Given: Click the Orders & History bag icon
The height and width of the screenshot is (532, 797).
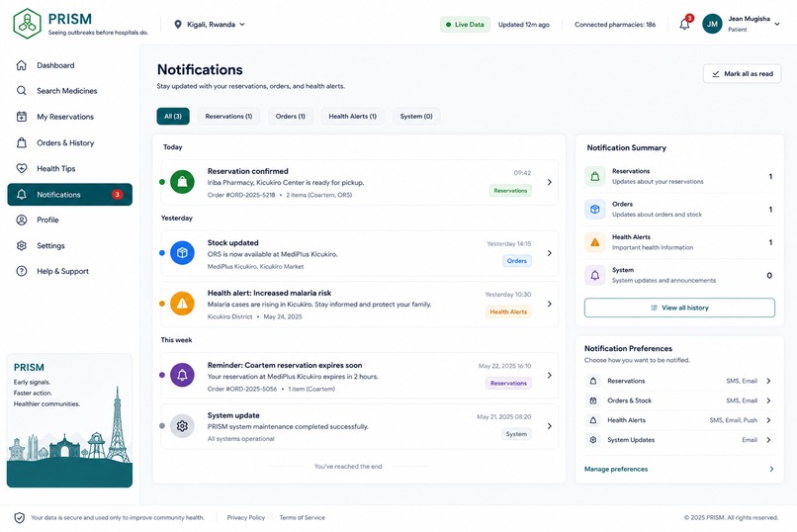Looking at the screenshot, I should pyautogui.click(x=22, y=142).
